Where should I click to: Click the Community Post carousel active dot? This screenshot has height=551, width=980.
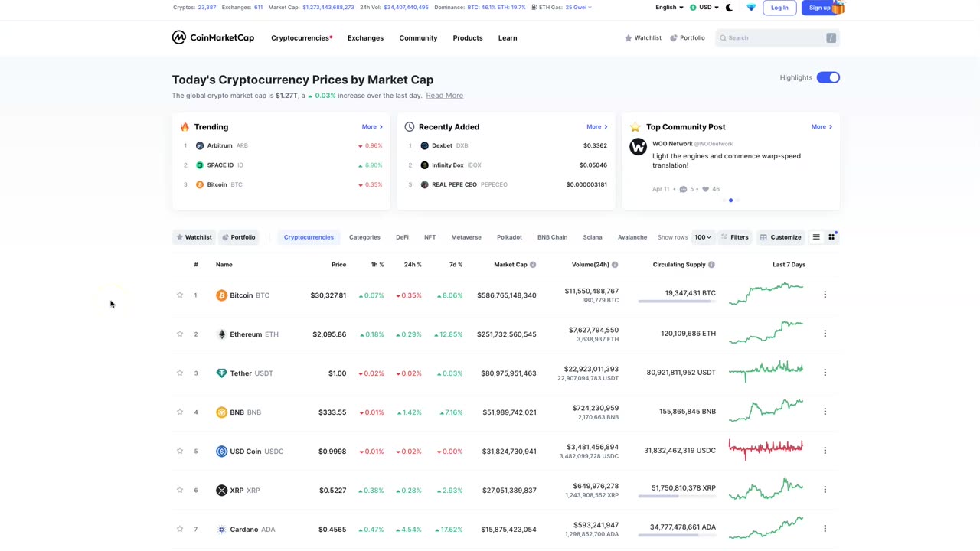pos(730,201)
